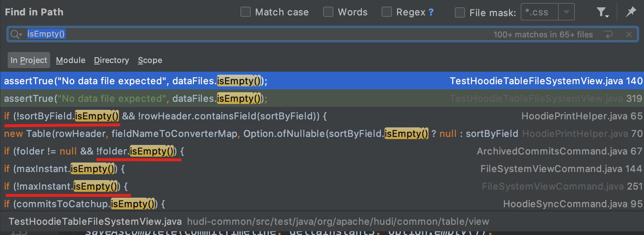The image size is (644, 235).
Task: Open the filter search results icon
Action: [x=602, y=12]
